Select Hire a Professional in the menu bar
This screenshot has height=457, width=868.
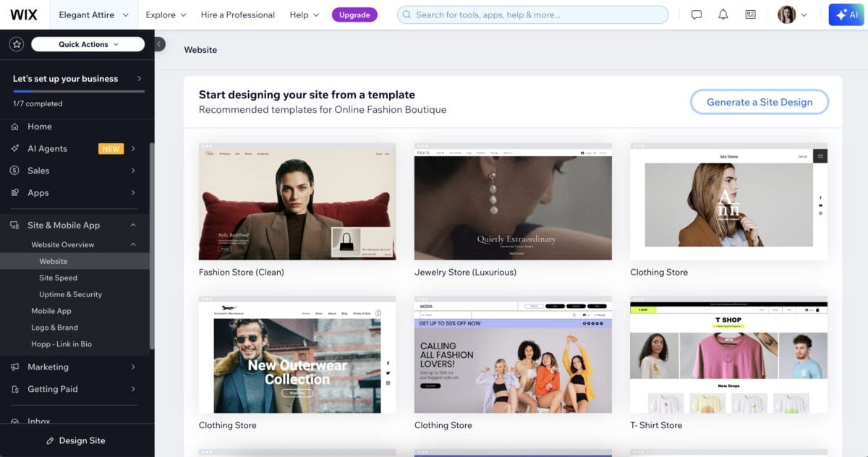coord(237,14)
